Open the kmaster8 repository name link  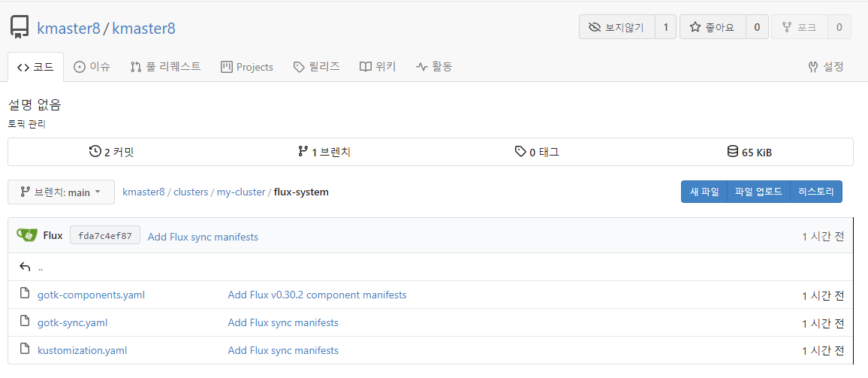pos(144,29)
